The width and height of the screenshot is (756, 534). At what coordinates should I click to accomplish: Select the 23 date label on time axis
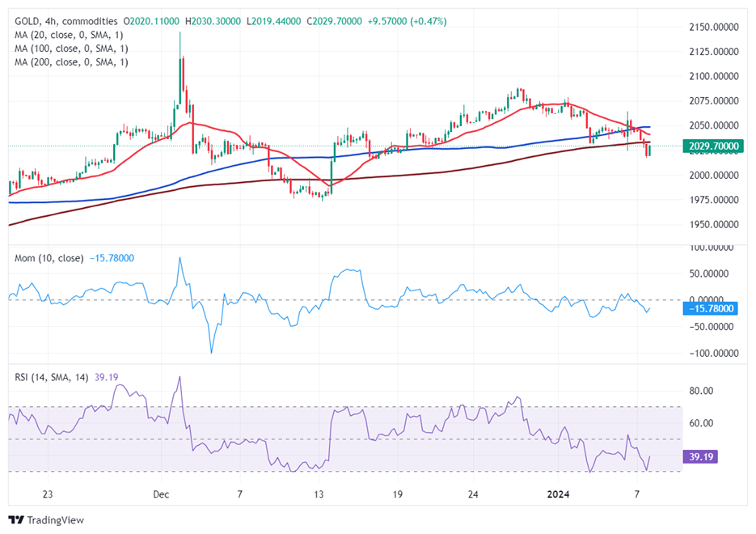tap(48, 494)
